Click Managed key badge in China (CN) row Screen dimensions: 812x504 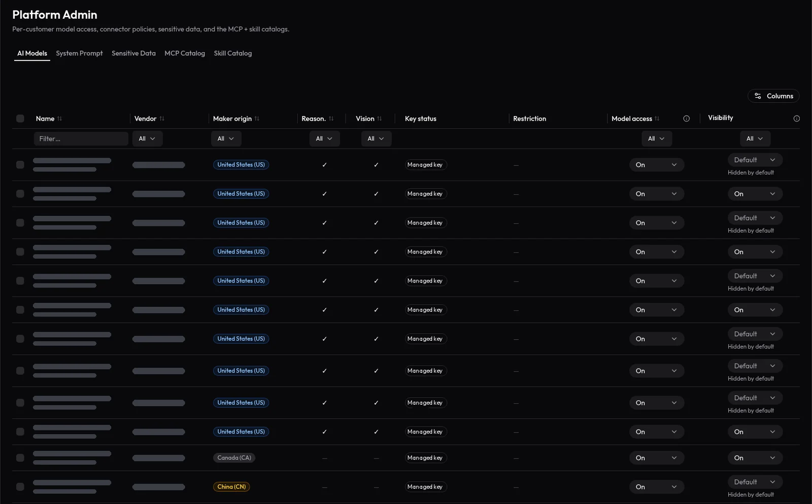(x=425, y=487)
